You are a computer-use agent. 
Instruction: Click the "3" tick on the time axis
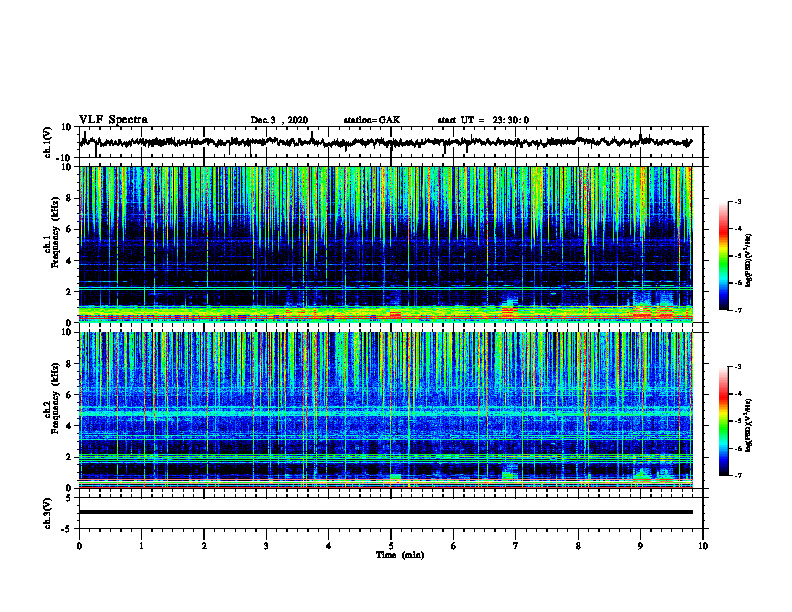pos(266,546)
